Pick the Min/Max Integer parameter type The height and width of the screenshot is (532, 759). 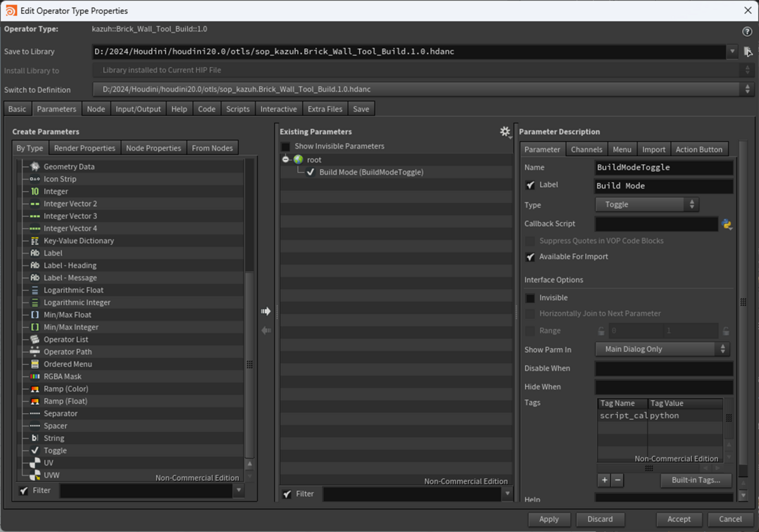(x=71, y=327)
